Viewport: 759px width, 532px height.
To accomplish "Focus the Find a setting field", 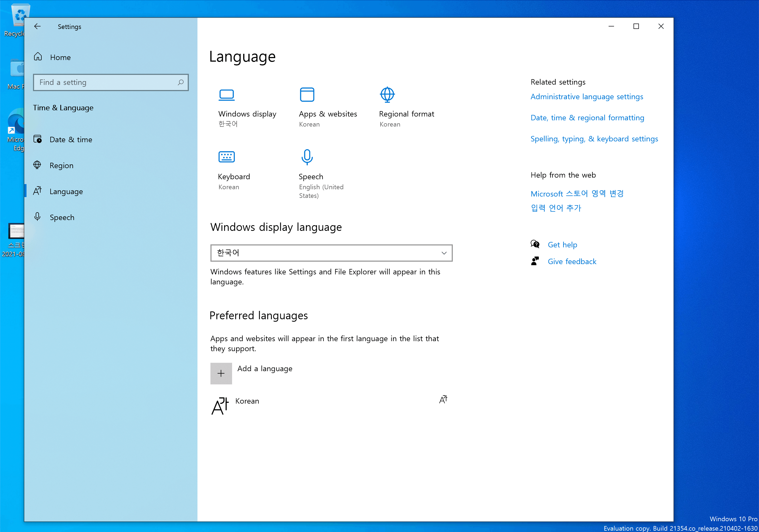I will [106, 82].
